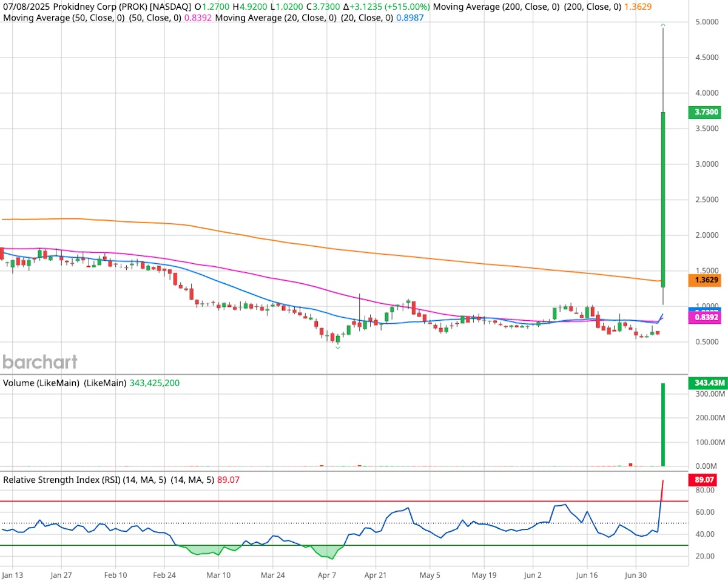Screen dimensions: 728x584
Task: Click the May 19 date label
Action: pyautogui.click(x=485, y=574)
